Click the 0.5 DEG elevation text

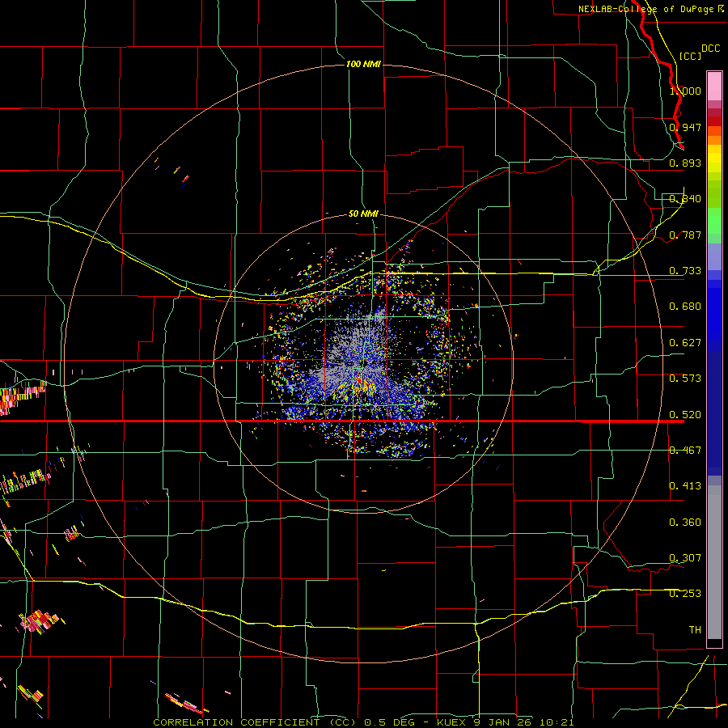click(389, 722)
